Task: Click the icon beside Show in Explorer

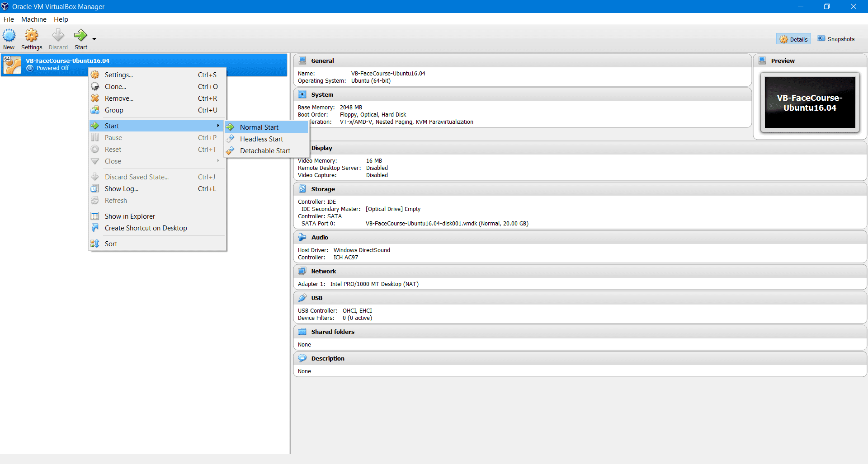Action: click(95, 216)
